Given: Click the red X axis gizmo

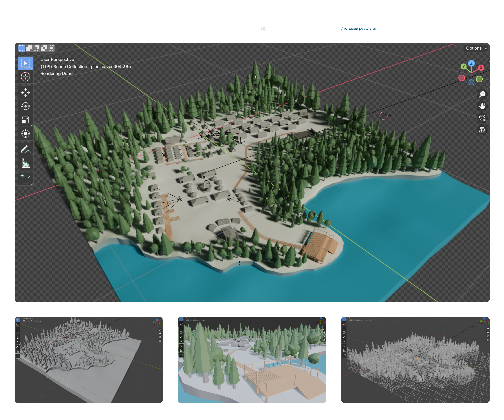Looking at the screenshot, I should tap(481, 68).
